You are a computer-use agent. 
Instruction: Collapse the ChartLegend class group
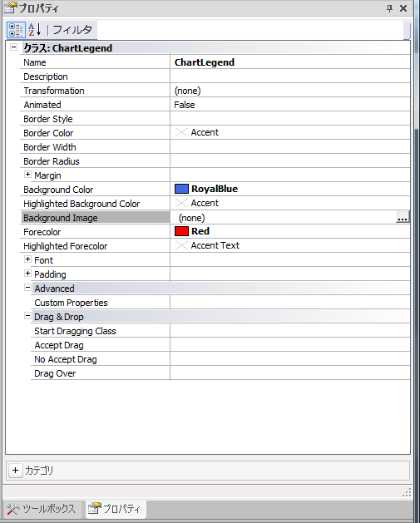[x=13, y=47]
